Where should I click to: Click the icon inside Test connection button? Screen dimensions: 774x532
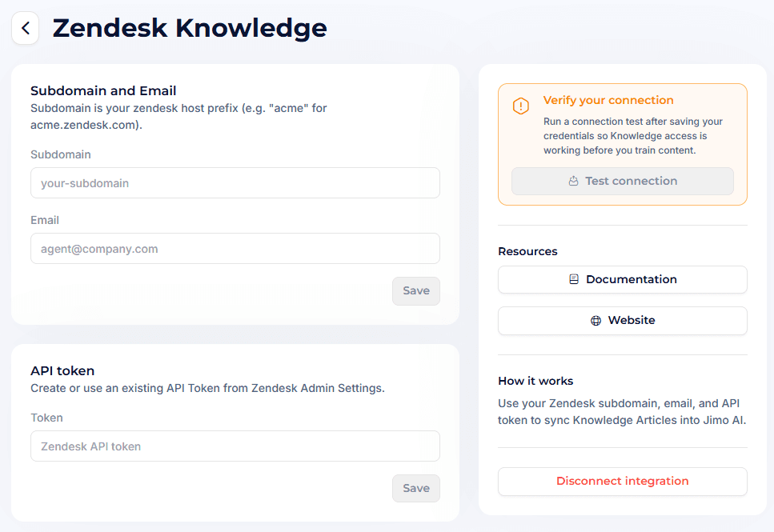[573, 181]
